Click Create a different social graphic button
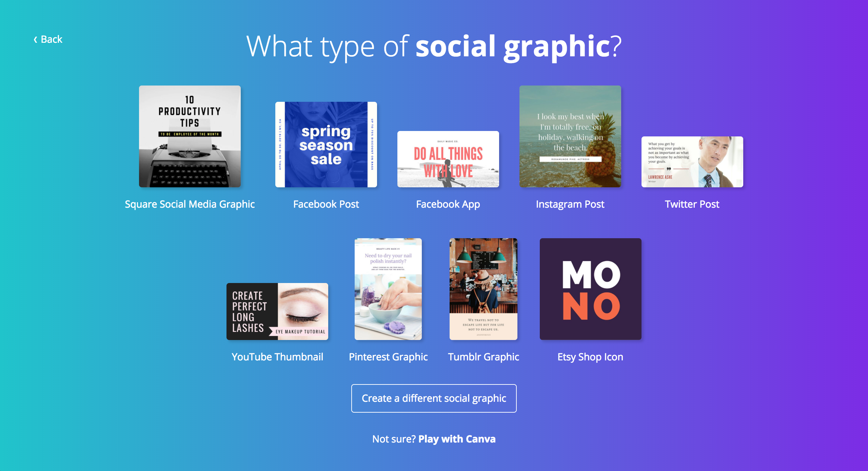This screenshot has height=471, width=868. tap(434, 398)
